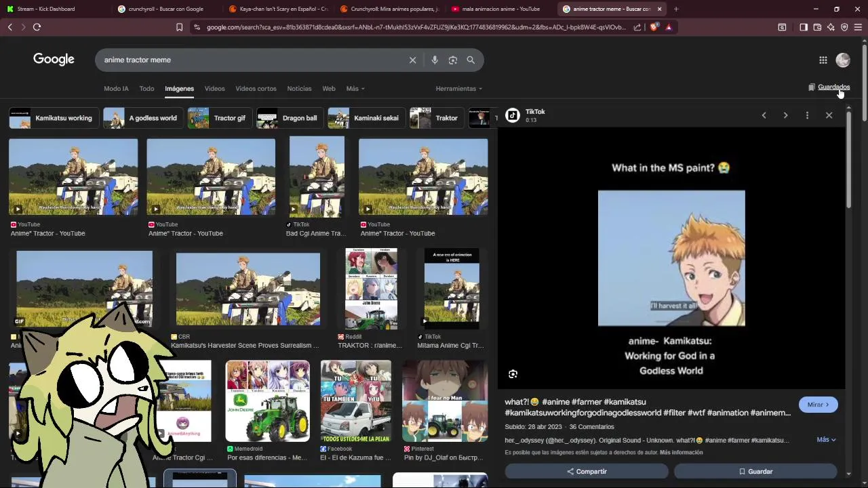Start voice search microphone icon
This screenshot has width=868, height=488.
pyautogui.click(x=435, y=60)
